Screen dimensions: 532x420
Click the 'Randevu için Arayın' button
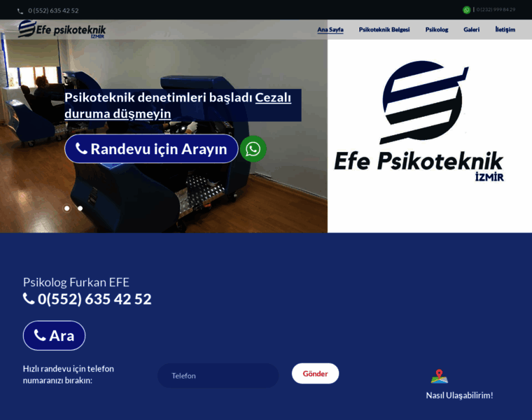[151, 148]
